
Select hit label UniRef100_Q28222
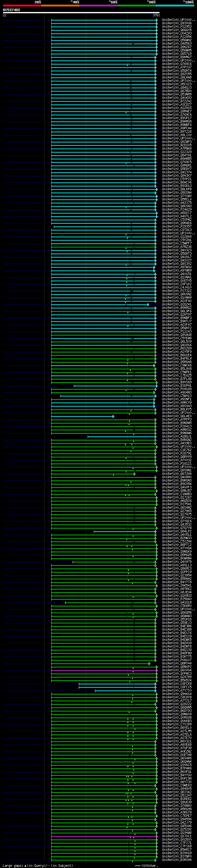pos(177,704)
